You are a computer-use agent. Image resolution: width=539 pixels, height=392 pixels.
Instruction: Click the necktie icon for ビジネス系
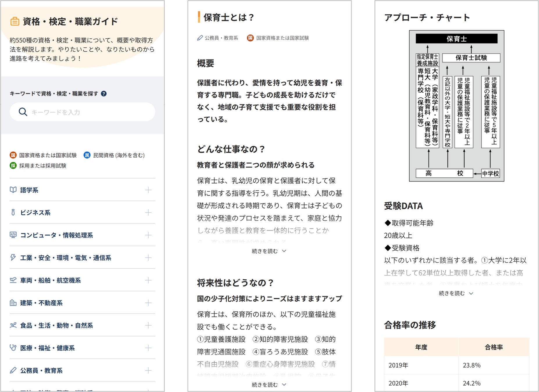click(13, 213)
